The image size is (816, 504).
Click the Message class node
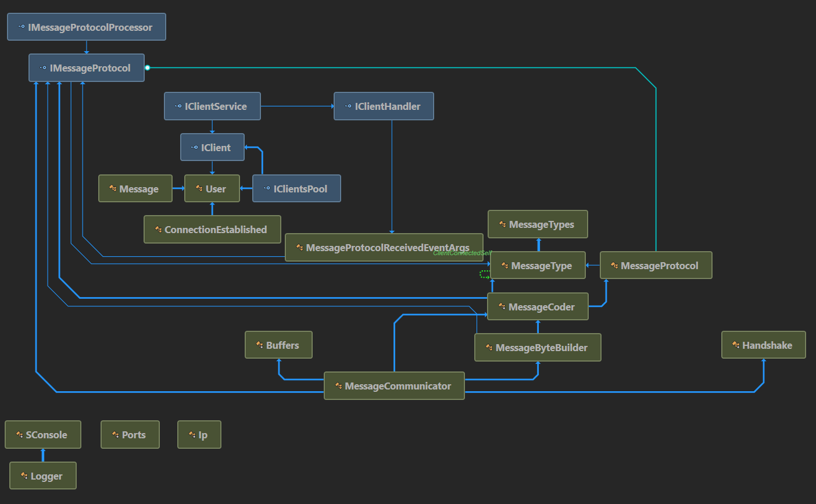pyautogui.click(x=135, y=189)
